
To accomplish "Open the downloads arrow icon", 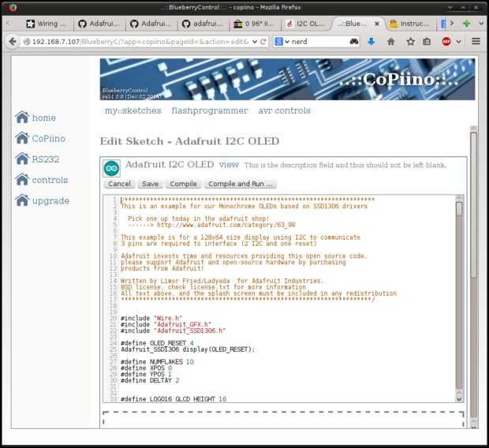I will [371, 42].
